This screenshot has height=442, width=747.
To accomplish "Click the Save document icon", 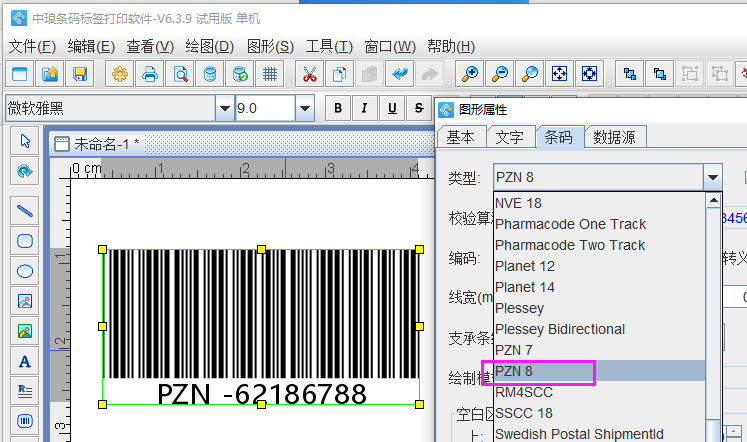I will click(80, 73).
